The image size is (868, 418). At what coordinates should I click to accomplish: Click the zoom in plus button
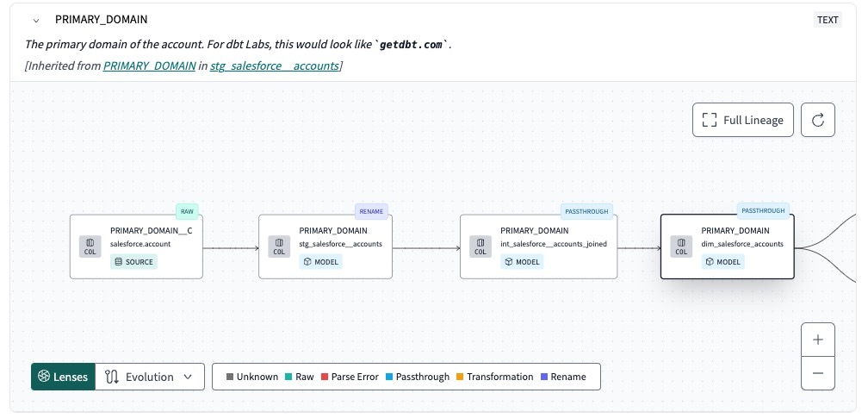[x=817, y=340]
